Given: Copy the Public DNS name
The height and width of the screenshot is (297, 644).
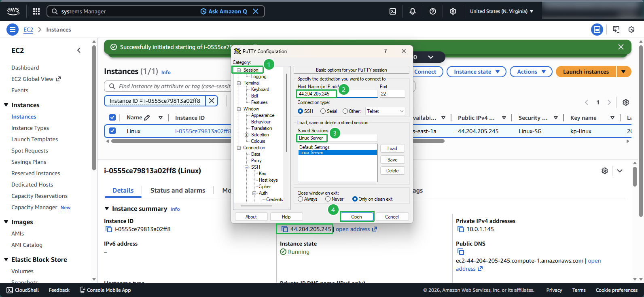Looking at the screenshot, I should [x=460, y=252].
